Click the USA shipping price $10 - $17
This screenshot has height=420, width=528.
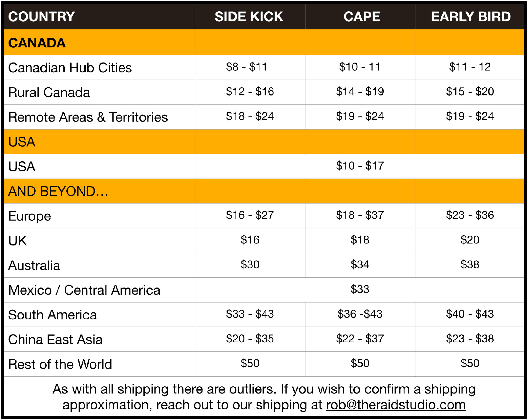[x=360, y=166]
